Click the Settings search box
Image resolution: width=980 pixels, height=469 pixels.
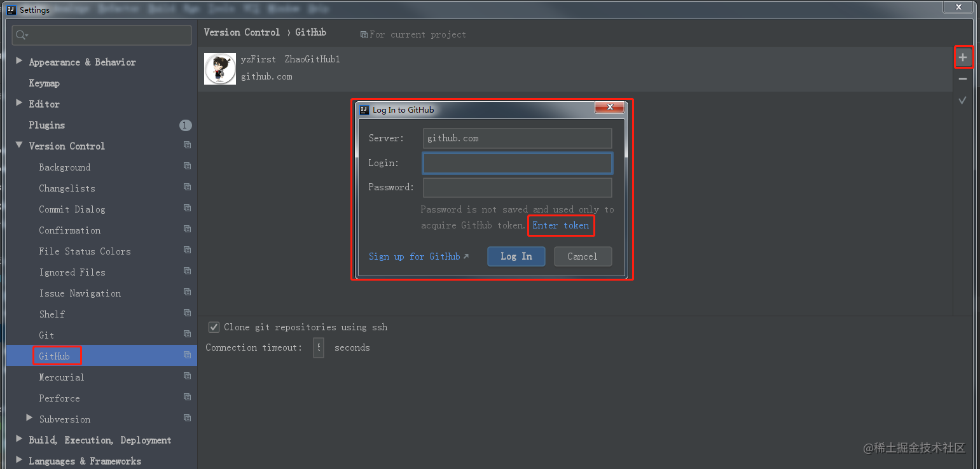(x=102, y=35)
